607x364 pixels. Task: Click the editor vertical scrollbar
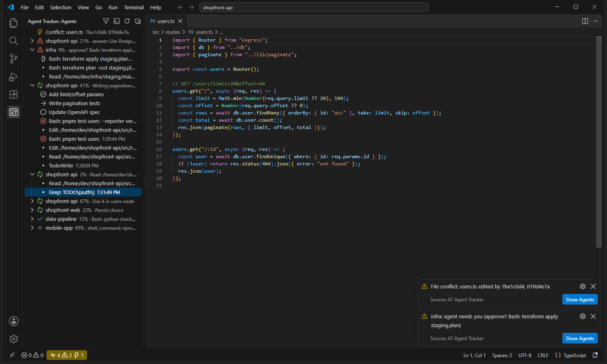599,142
